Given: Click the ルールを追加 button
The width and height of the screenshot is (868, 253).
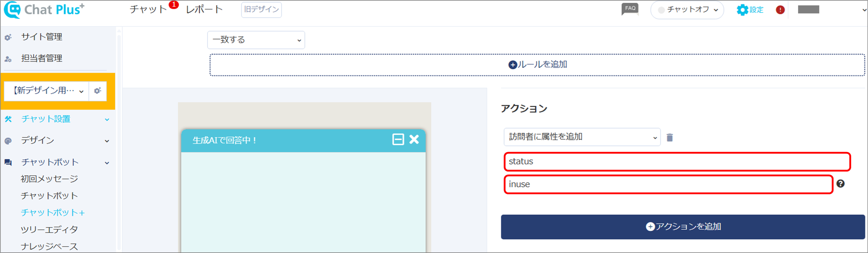Looking at the screenshot, I should pyautogui.click(x=537, y=64).
